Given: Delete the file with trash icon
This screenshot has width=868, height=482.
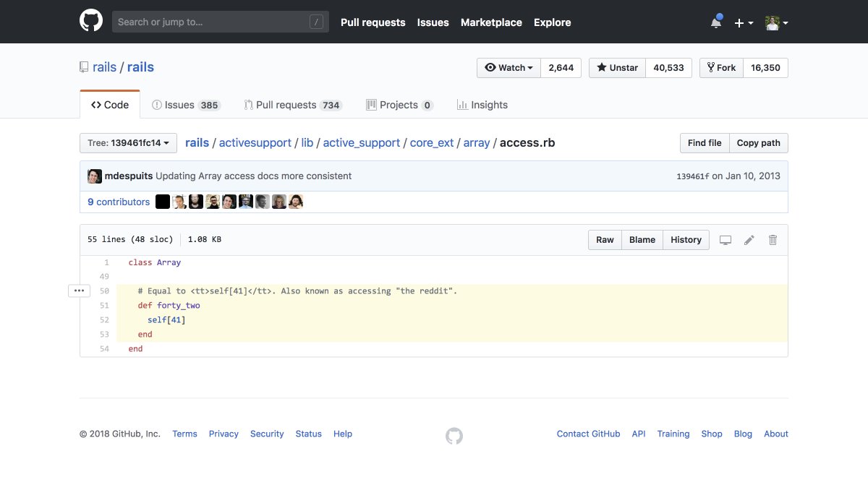Looking at the screenshot, I should coord(773,240).
